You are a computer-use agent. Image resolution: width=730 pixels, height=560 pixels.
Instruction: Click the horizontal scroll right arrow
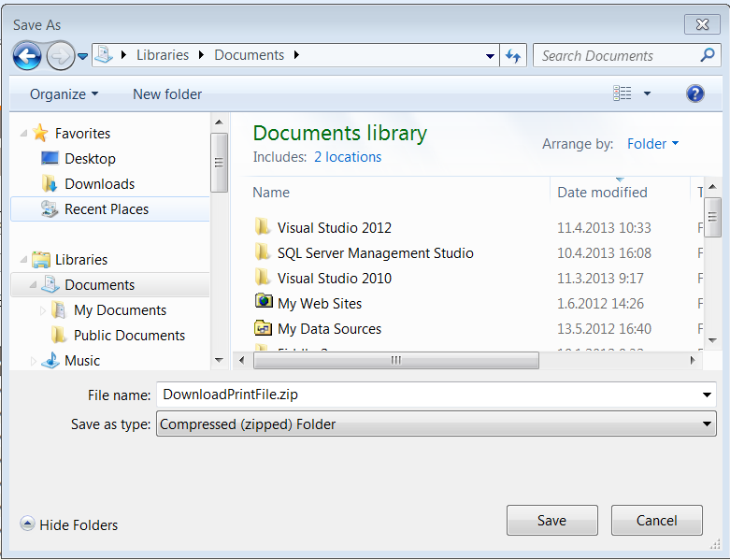(693, 360)
